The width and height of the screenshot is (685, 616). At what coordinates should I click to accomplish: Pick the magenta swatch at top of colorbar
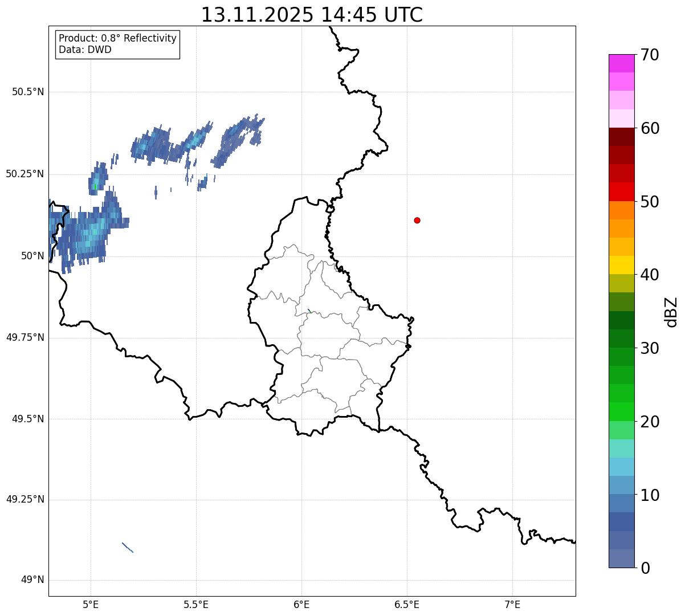(621, 63)
